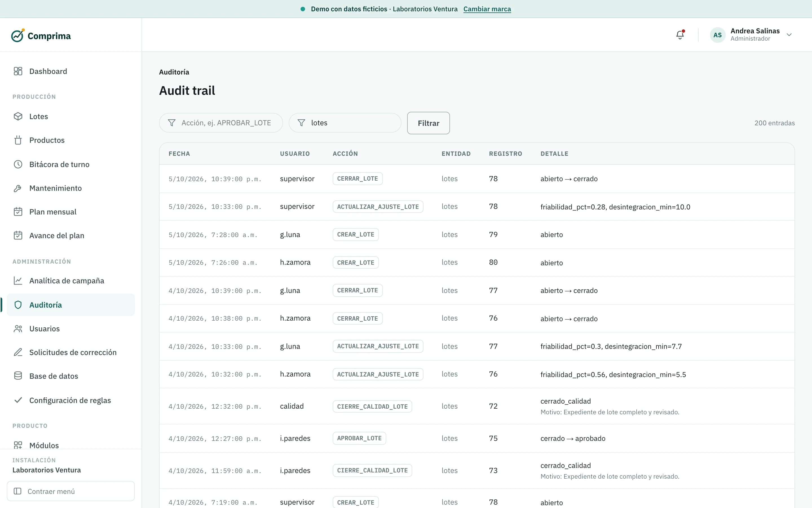Click the Solicitudes de corrección pencil icon
The height and width of the screenshot is (508, 812).
coord(18,352)
